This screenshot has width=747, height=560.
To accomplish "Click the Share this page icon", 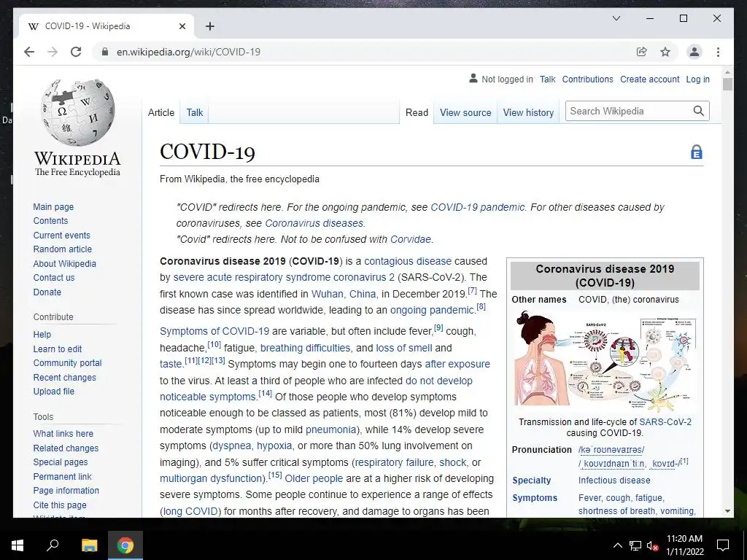I will point(642,52).
